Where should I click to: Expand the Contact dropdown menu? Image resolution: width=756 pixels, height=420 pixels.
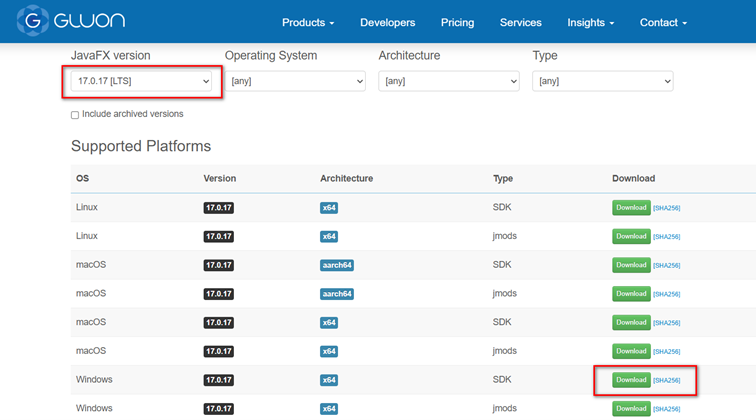663,22
